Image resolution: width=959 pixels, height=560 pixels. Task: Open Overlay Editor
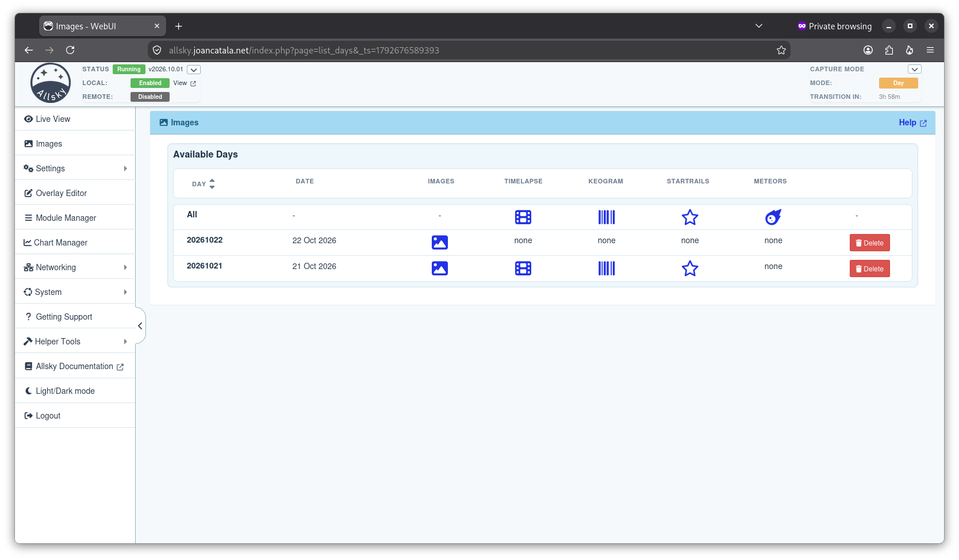[75, 193]
